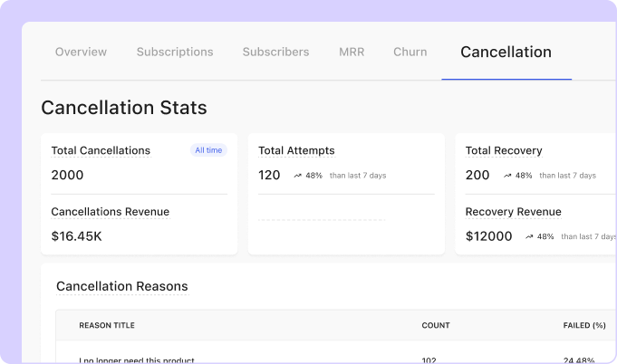Viewport: 617px width, 364px height.
Task: Click the FAILED (%) column header
Action: 584,325
